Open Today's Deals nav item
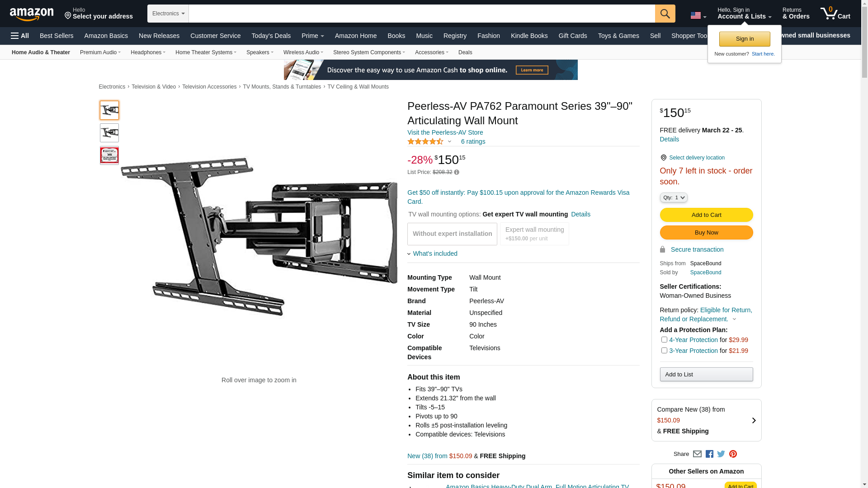The height and width of the screenshot is (488, 868). pyautogui.click(x=271, y=36)
